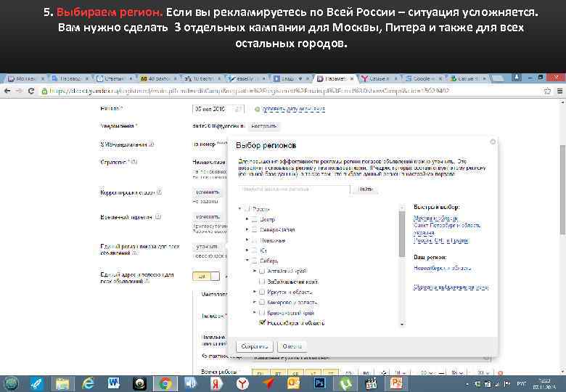Open the red Yandex Я taskbar icon

pyautogui.click(x=216, y=383)
